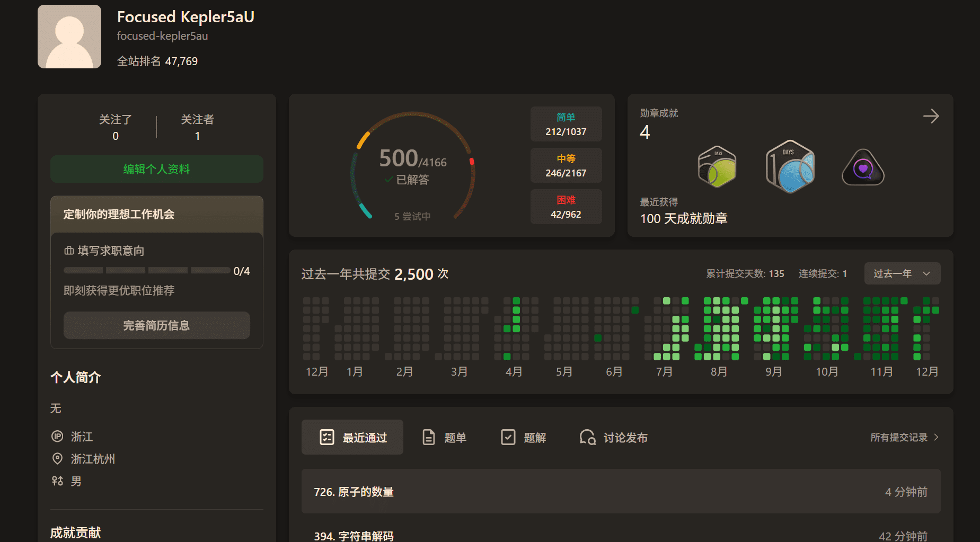Click the job intention 0/4 progress bar
Image resolution: width=980 pixels, height=542 pixels.
coord(147,271)
